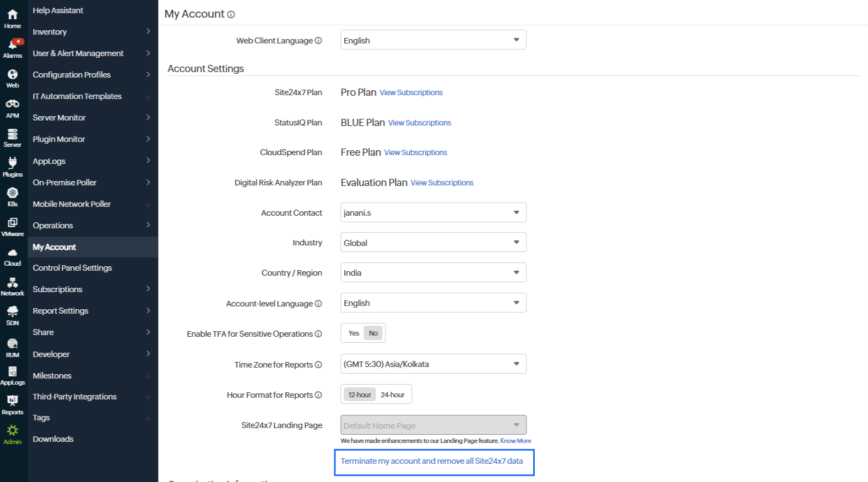Screen dimensions: 868x482
Task: Click info icon beside My Account title
Action: coord(231,15)
